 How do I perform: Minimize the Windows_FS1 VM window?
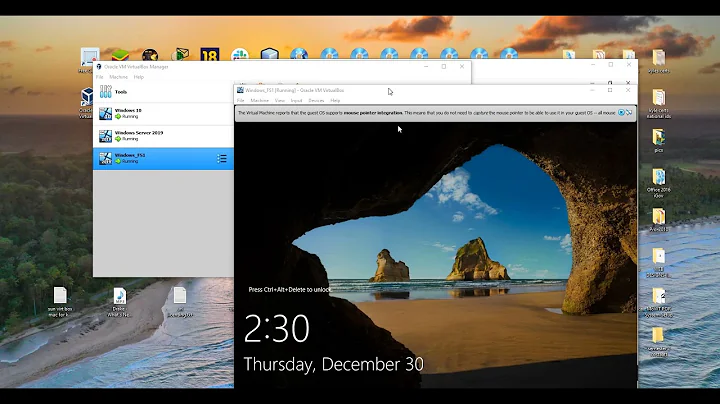click(x=592, y=90)
